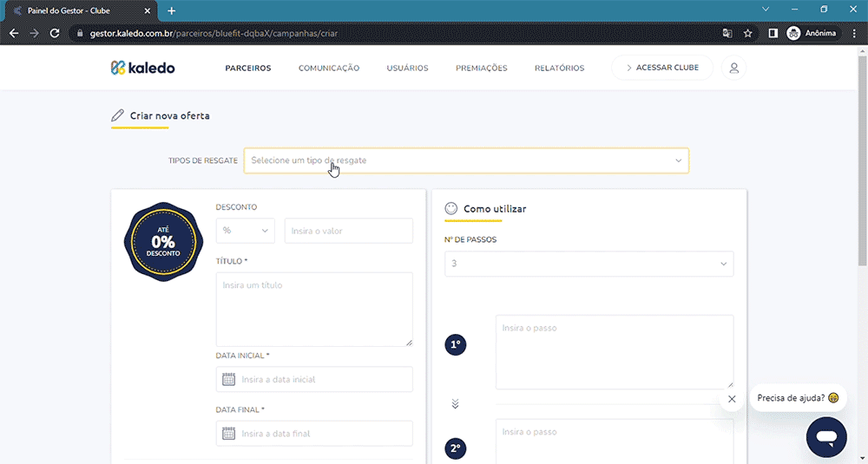
Task: Open the help chat bubble
Action: click(825, 435)
